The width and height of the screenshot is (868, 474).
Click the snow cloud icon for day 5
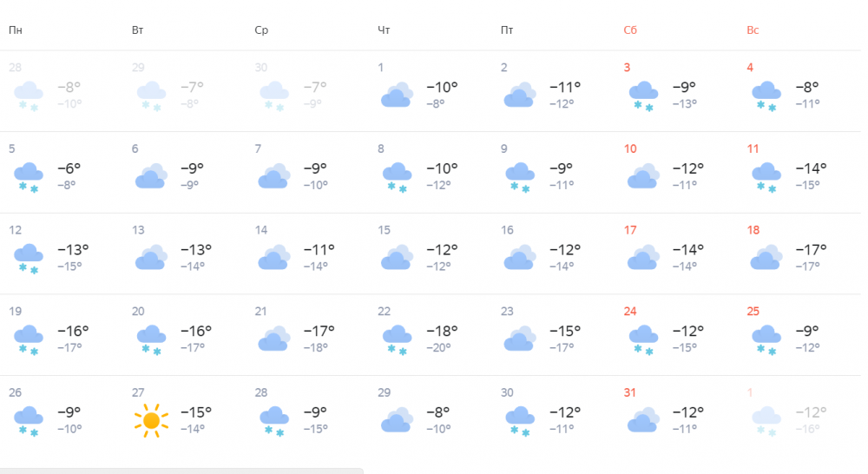click(x=29, y=177)
